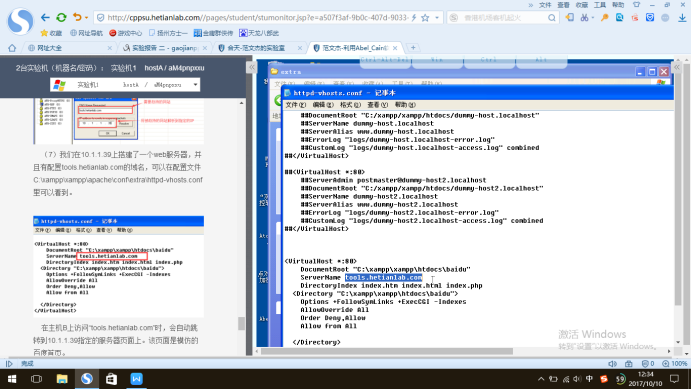Open the 扬州方士一 bookmark
This screenshot has height=389, width=692.
click(169, 33)
